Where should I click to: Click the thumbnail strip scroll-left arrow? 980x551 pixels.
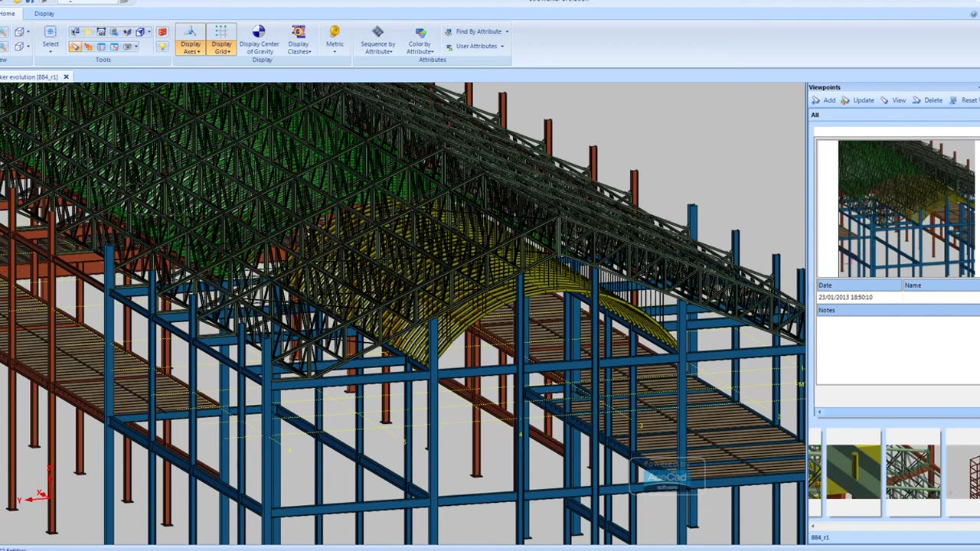coord(813,526)
